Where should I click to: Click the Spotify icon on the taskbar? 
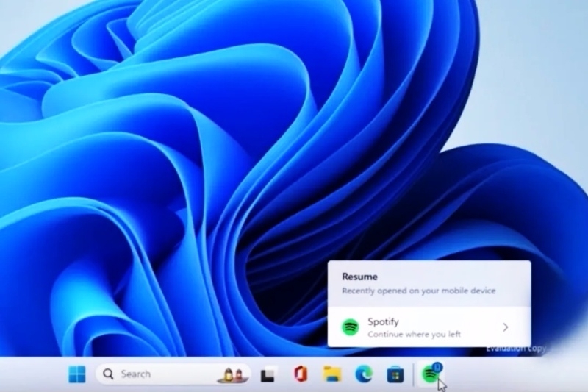(x=430, y=376)
